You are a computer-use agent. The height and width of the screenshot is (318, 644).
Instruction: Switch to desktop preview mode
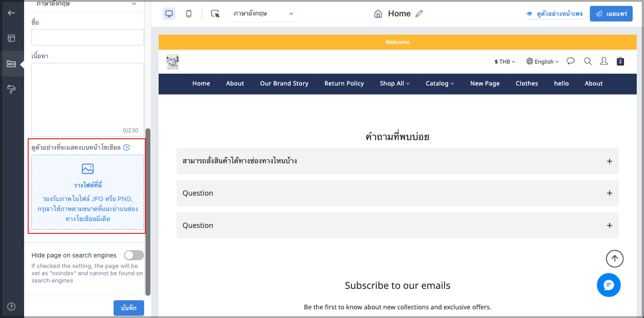tap(169, 14)
